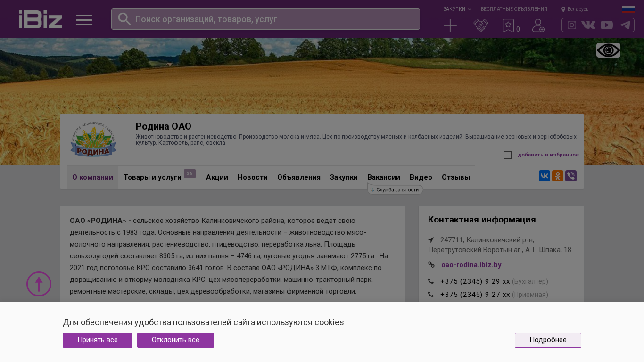Open the Видео tab

point(421,177)
